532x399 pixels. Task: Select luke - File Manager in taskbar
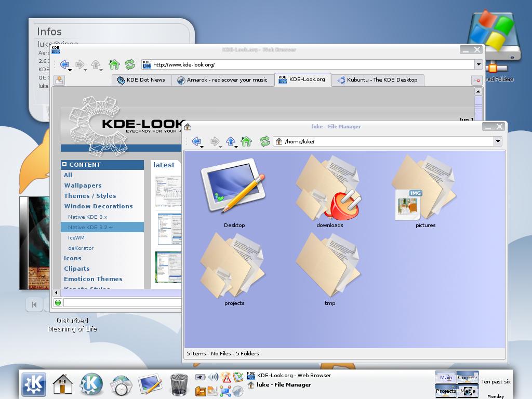pos(280,385)
